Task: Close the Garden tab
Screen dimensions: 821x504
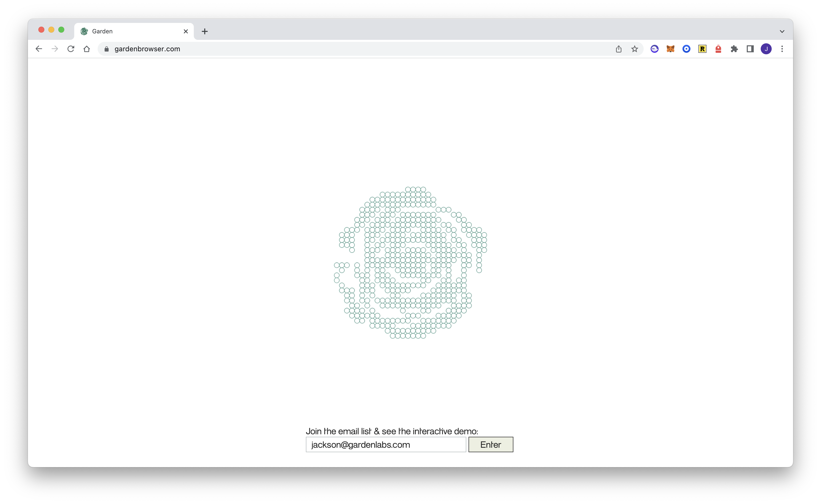Action: click(x=186, y=31)
